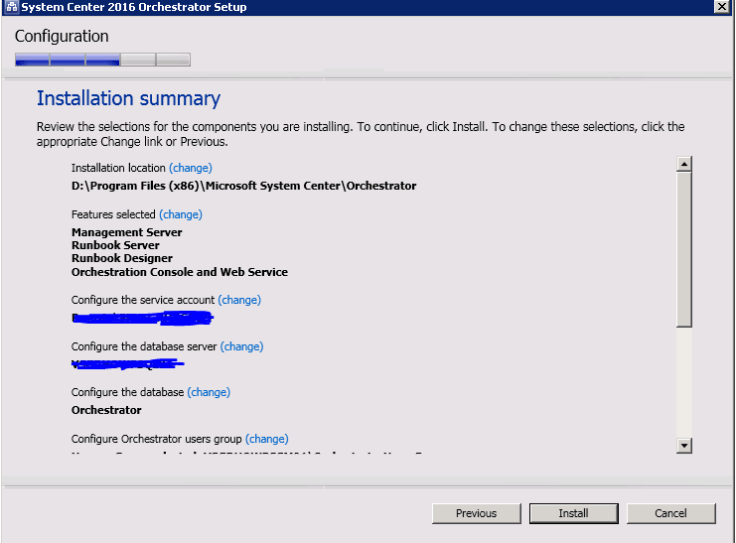Click the scrollbar up arrow in summary
Viewport: 736px width, 543px height.
click(685, 164)
